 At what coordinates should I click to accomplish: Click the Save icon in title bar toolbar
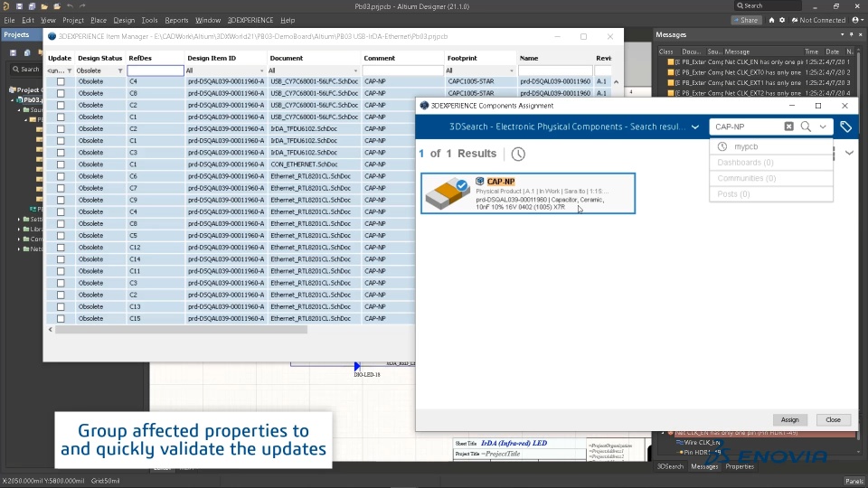coord(19,6)
